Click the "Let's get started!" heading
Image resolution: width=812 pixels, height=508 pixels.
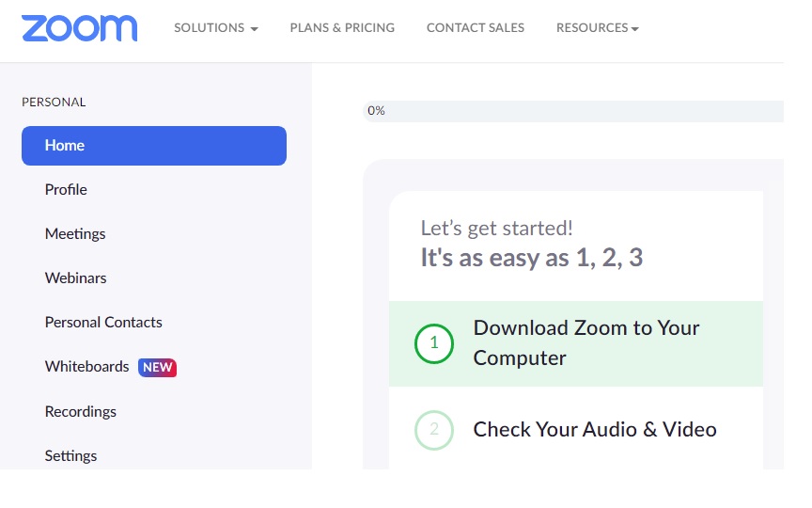pos(496,228)
